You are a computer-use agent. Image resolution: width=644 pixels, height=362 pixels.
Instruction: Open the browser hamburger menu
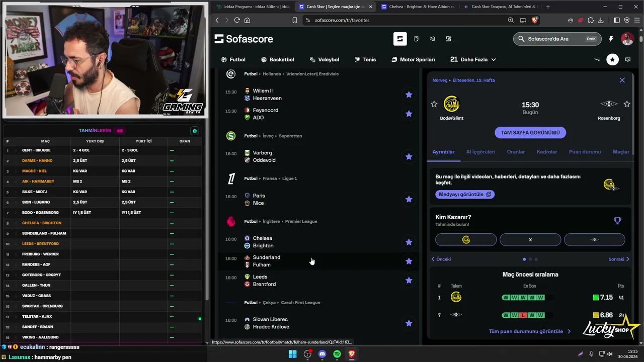(636, 20)
